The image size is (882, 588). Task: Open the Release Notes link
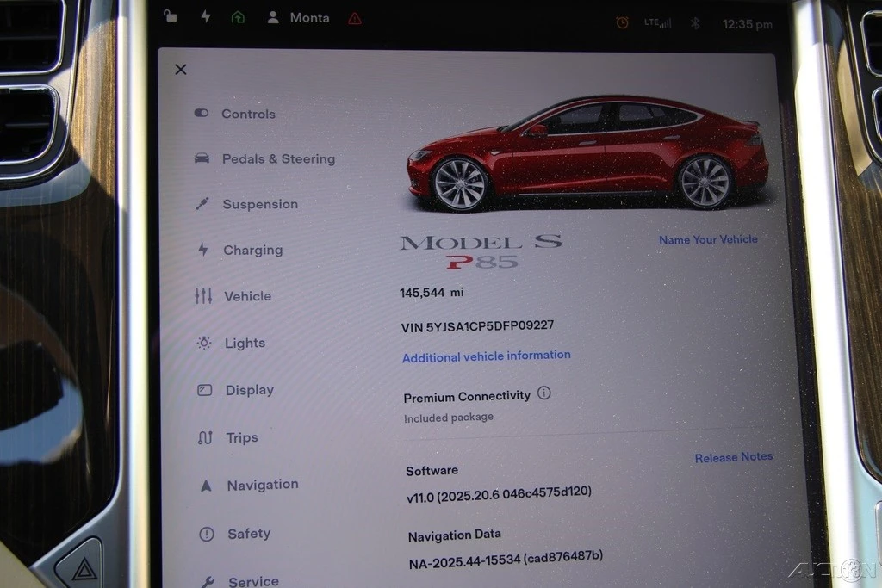[734, 457]
